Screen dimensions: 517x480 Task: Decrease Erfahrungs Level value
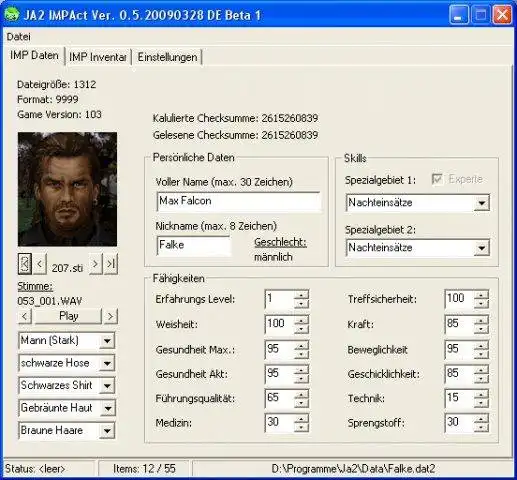point(301,304)
